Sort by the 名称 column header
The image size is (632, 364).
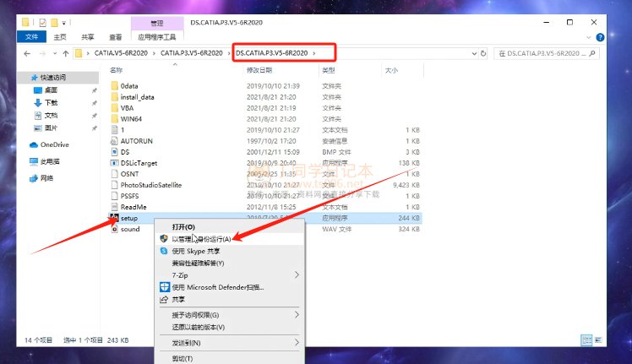click(116, 70)
